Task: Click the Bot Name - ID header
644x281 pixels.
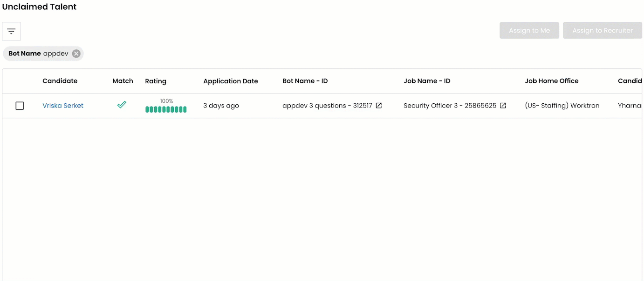Action: click(x=305, y=81)
